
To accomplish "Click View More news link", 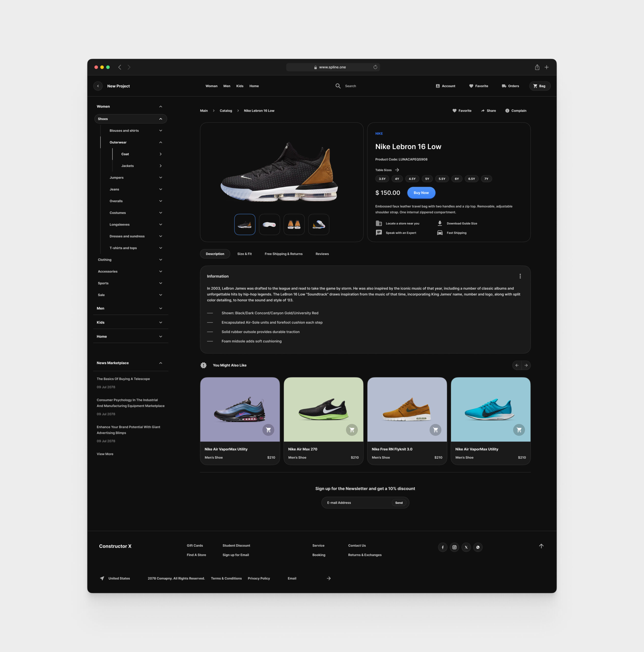I will [105, 454].
